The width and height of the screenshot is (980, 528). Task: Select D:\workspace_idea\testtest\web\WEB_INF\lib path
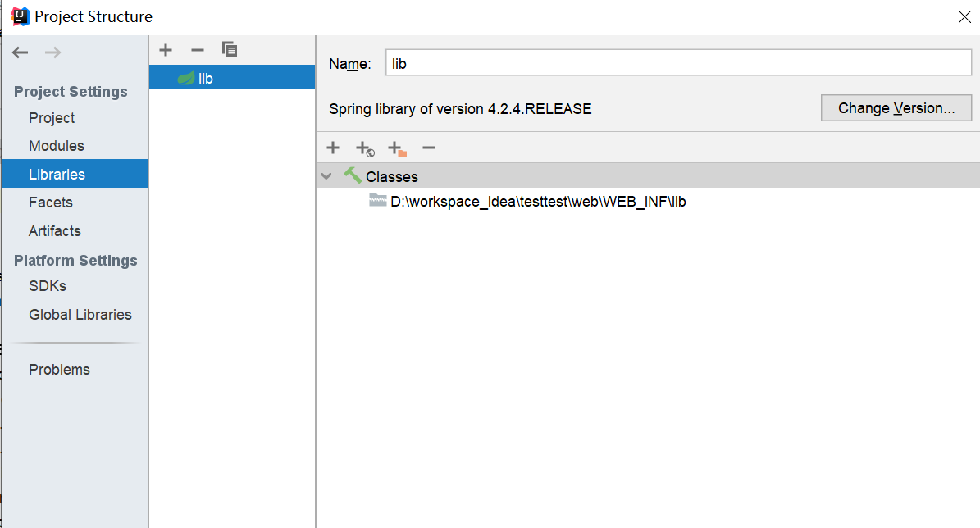click(538, 202)
